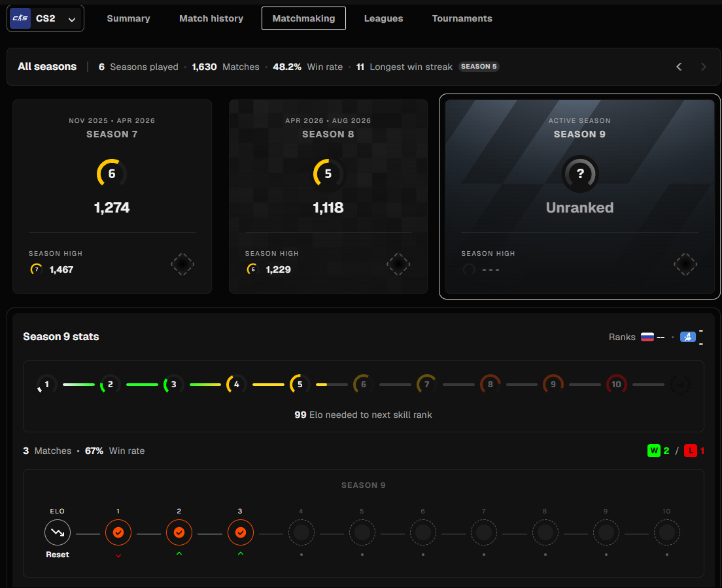Click skill level 7 icon in progress bar

(x=427, y=385)
